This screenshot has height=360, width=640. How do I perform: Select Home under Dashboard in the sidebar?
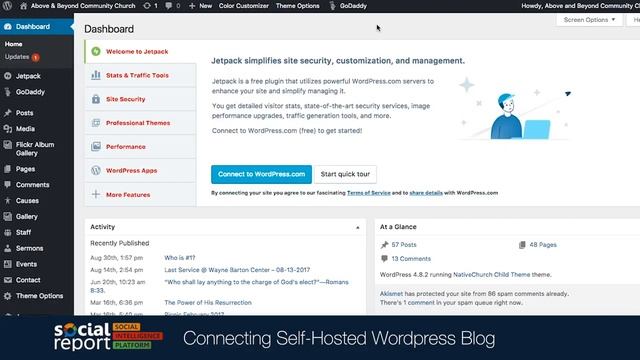(x=13, y=44)
